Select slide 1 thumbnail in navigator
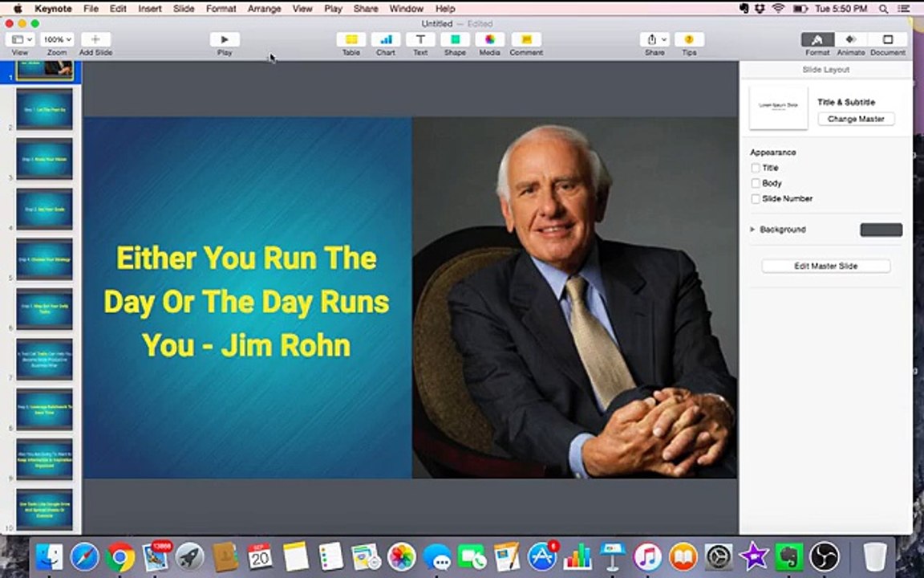Viewport: 924px width, 578px height. (x=45, y=70)
